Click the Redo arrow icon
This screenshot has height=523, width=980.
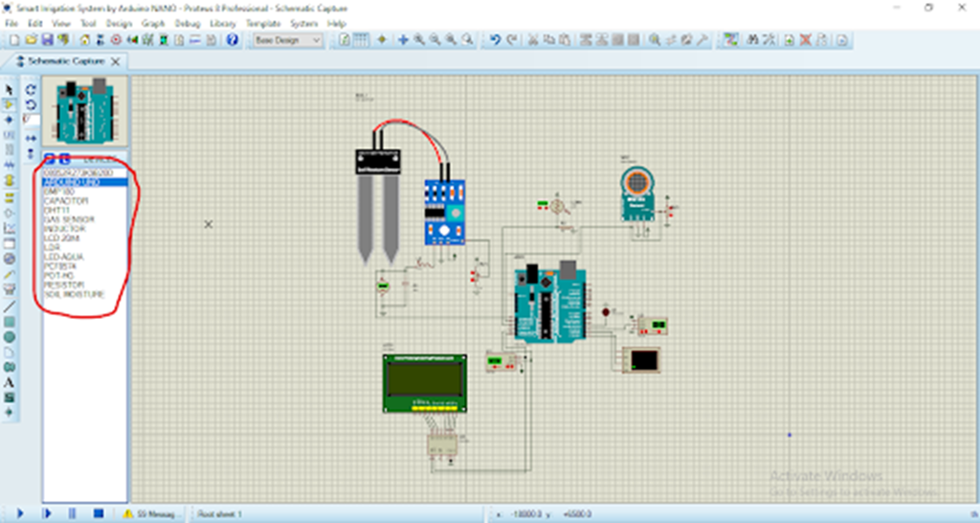tap(511, 40)
